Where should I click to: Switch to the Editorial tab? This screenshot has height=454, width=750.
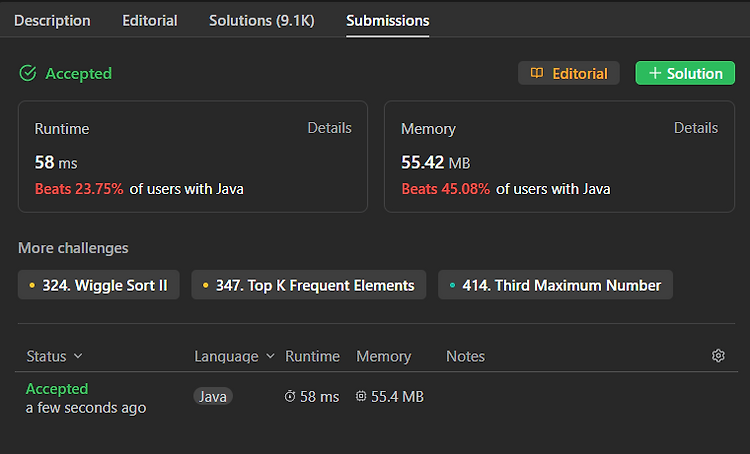click(150, 21)
